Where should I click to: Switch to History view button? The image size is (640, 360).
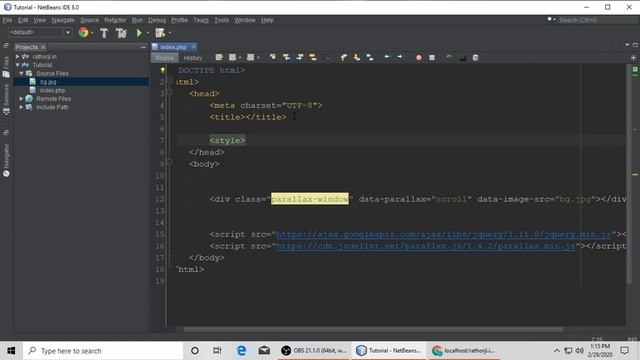pos(193,58)
